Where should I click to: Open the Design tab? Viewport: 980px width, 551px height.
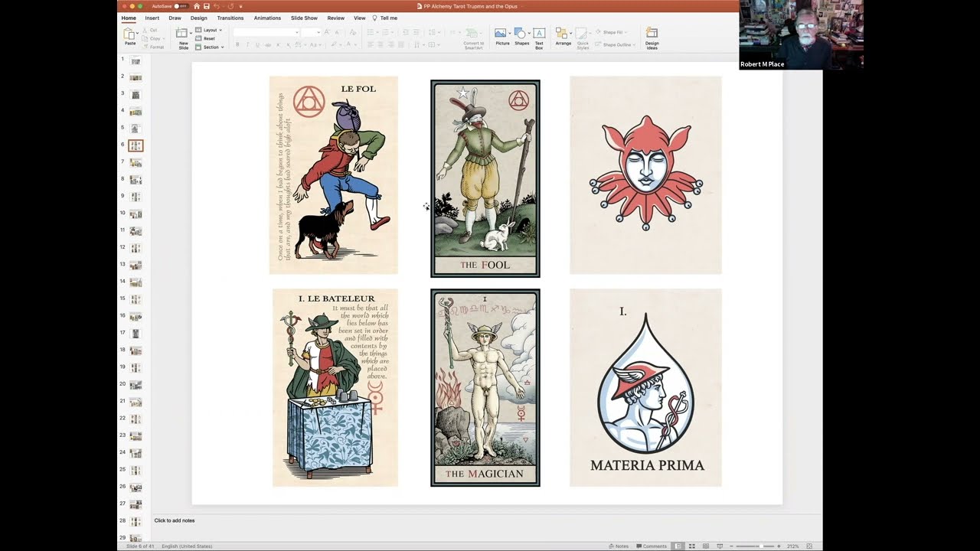coord(199,18)
